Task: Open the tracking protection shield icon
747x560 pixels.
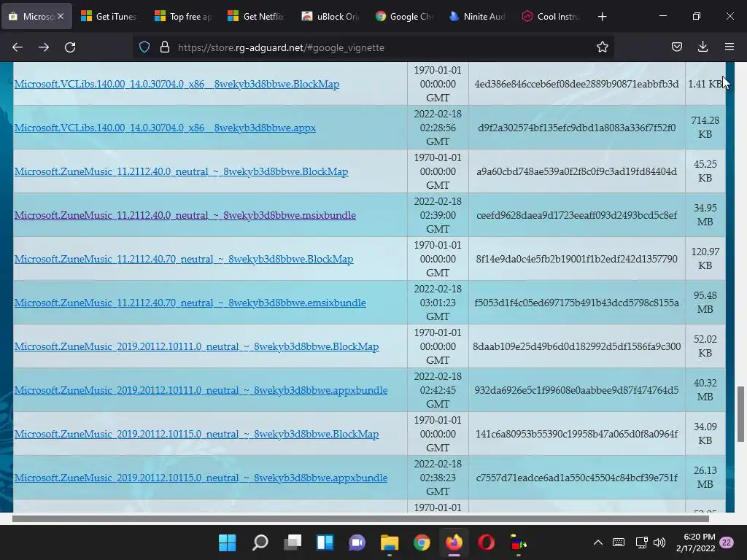Action: [144, 47]
